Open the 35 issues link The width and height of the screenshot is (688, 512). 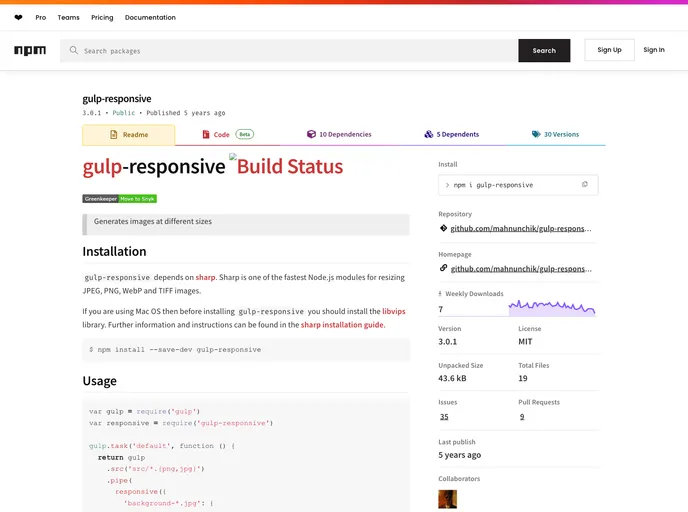444,417
